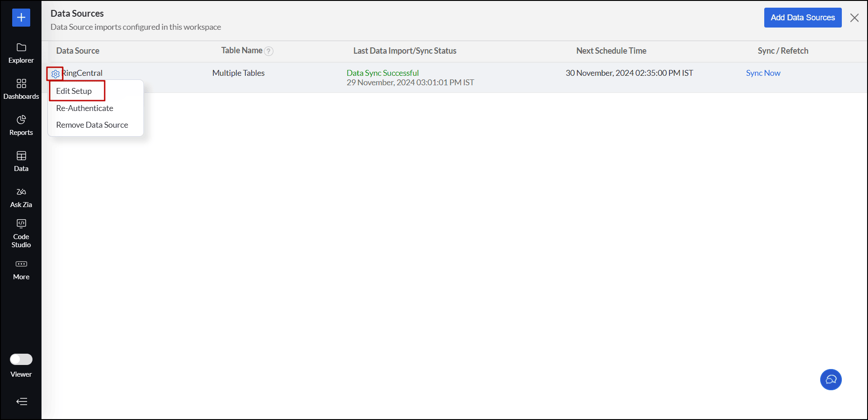This screenshot has height=420, width=868.
Task: Close the Data Sources panel
Action: tap(854, 18)
